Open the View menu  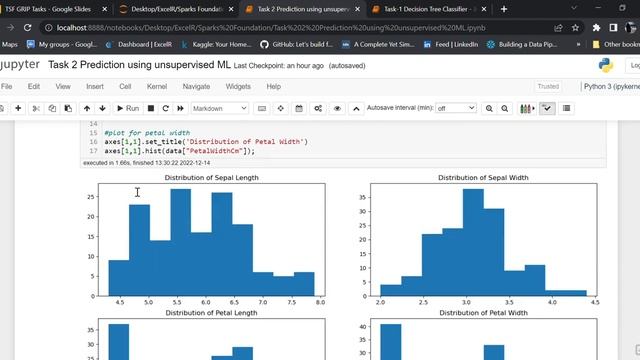63,87
